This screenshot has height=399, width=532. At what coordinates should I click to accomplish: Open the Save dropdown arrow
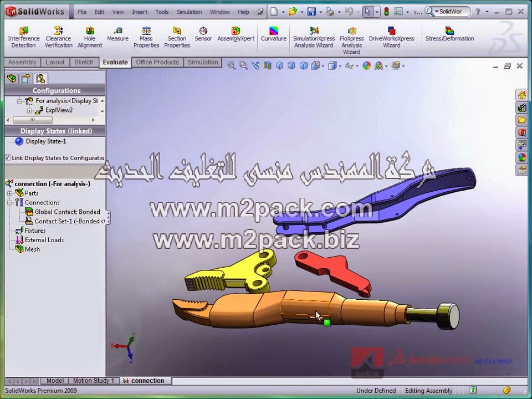(x=321, y=12)
